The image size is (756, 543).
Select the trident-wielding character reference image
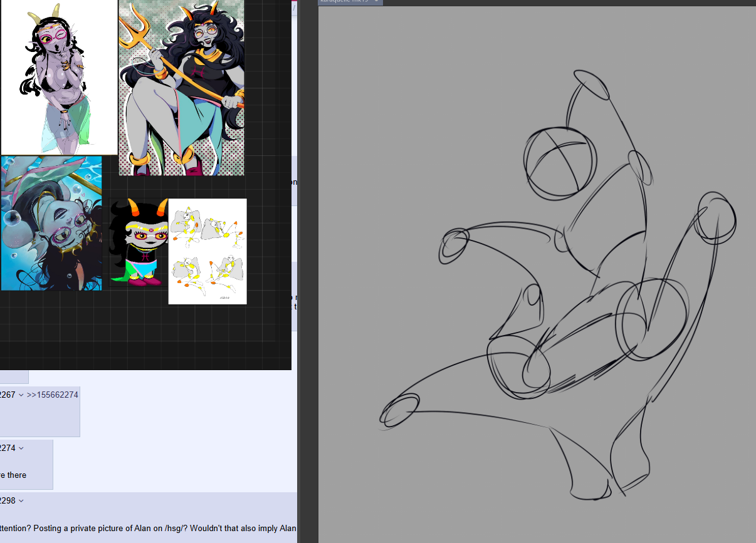click(x=181, y=88)
